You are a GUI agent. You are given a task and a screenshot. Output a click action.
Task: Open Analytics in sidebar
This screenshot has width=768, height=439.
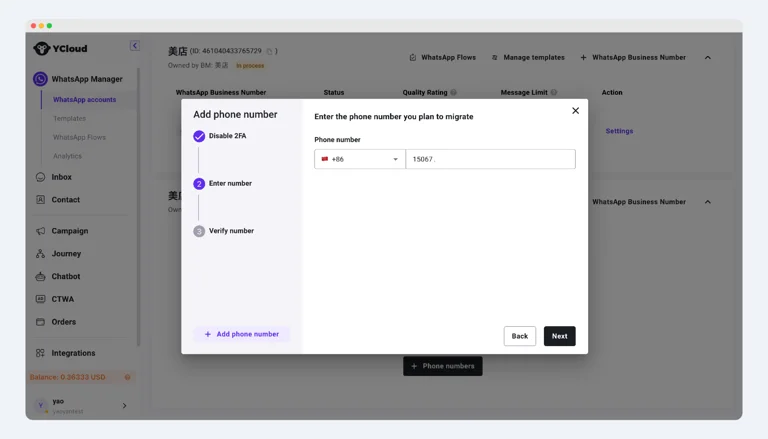(x=67, y=156)
